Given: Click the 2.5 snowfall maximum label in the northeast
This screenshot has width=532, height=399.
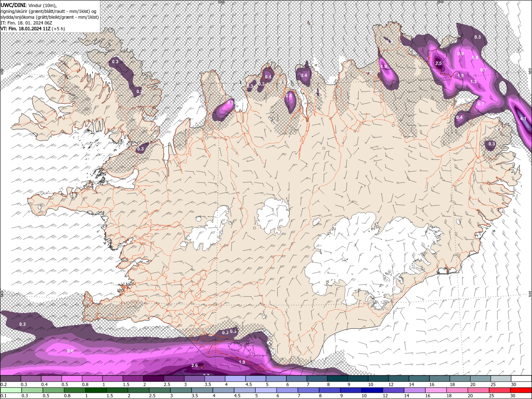Looking at the screenshot, I should coord(438,63).
